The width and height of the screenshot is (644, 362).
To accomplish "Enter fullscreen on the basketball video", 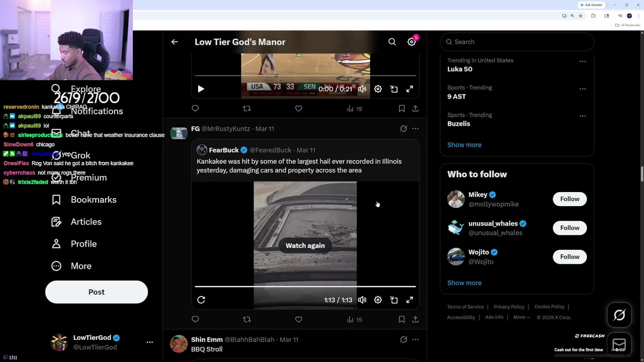I will 410,89.
